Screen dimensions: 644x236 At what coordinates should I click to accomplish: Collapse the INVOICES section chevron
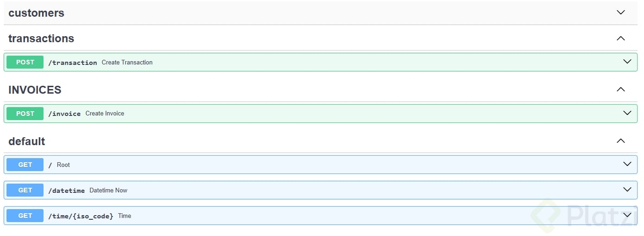pyautogui.click(x=621, y=89)
